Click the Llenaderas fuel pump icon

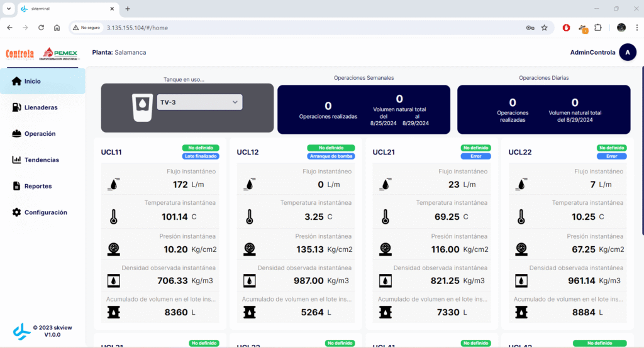point(17,107)
